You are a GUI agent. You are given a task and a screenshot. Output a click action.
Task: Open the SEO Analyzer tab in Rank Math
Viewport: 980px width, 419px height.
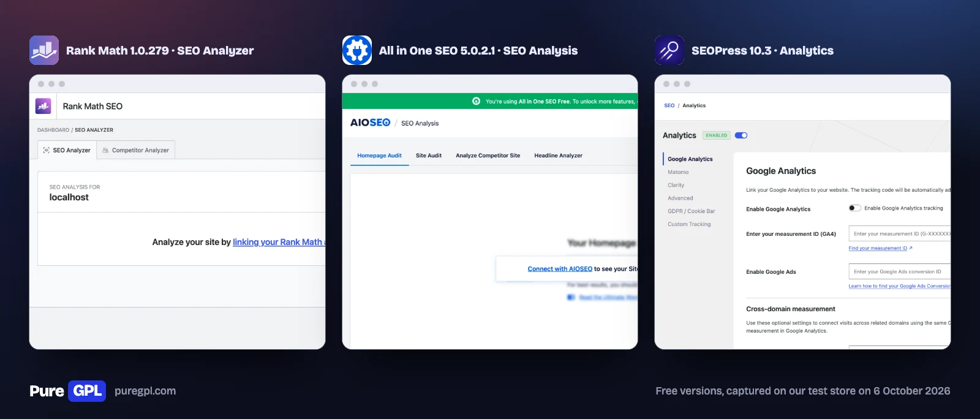67,150
